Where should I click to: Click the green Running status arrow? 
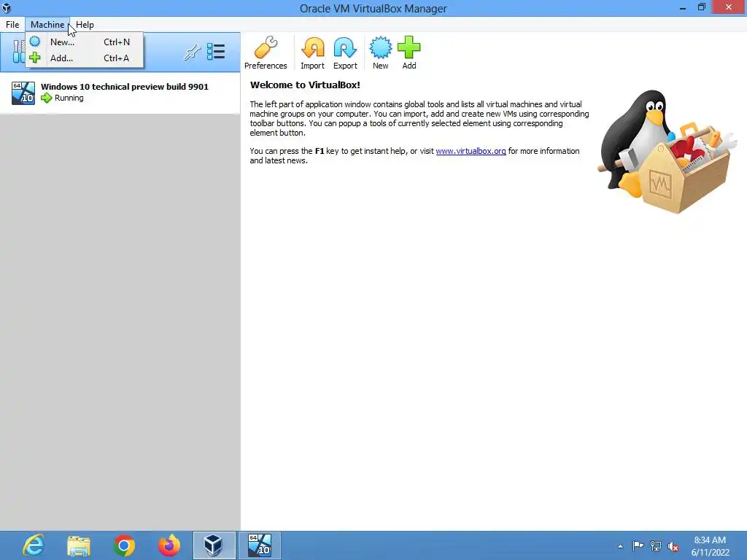point(46,98)
